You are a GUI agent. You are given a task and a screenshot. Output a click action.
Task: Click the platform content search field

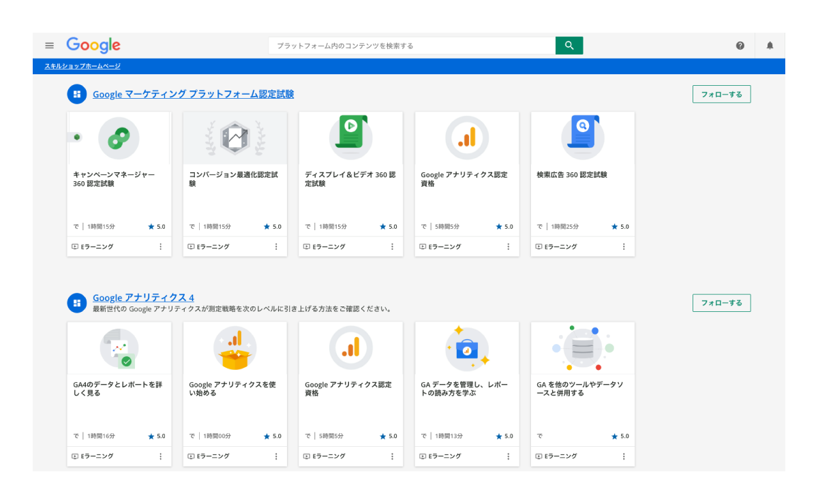coord(409,45)
